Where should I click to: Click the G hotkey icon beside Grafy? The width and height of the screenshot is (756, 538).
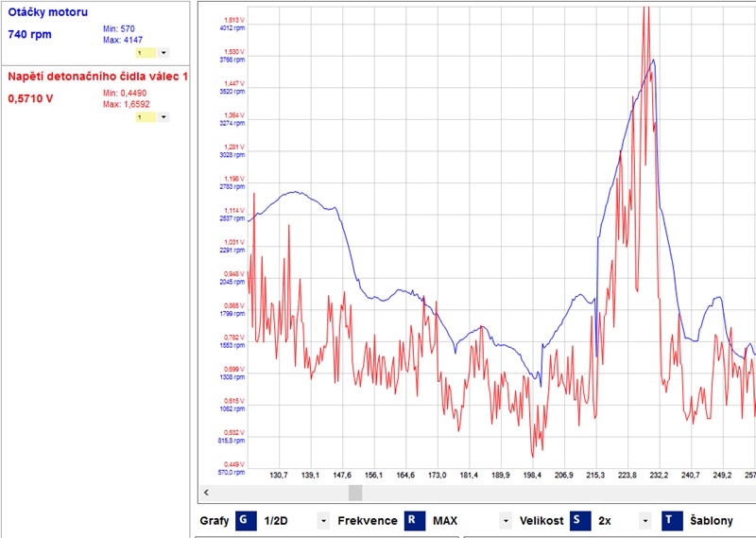click(246, 520)
